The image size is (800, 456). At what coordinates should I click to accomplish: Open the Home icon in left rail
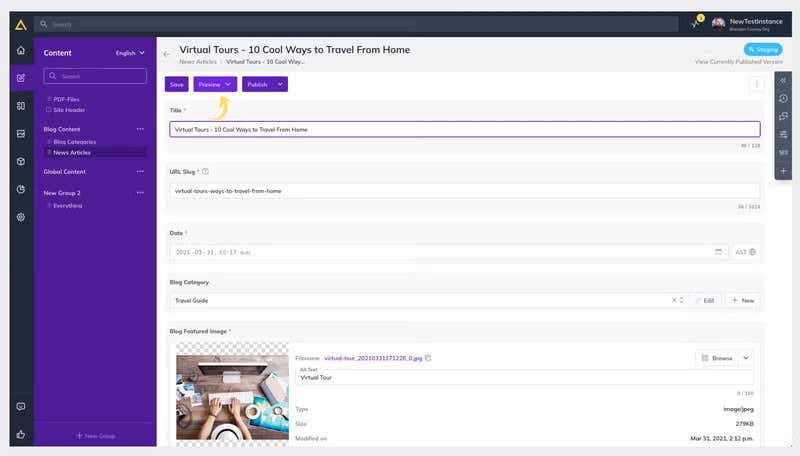[x=20, y=50]
